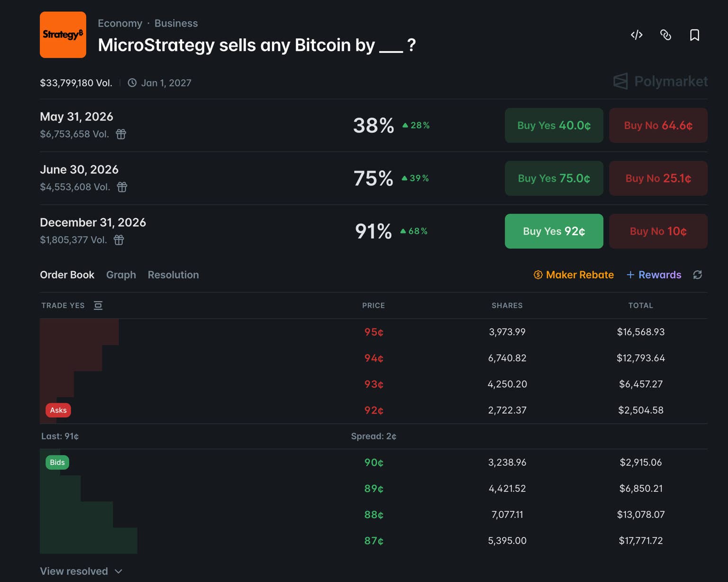Viewport: 728px width, 582px height.
Task: Copy the market link via the chain icon
Action: tap(665, 35)
